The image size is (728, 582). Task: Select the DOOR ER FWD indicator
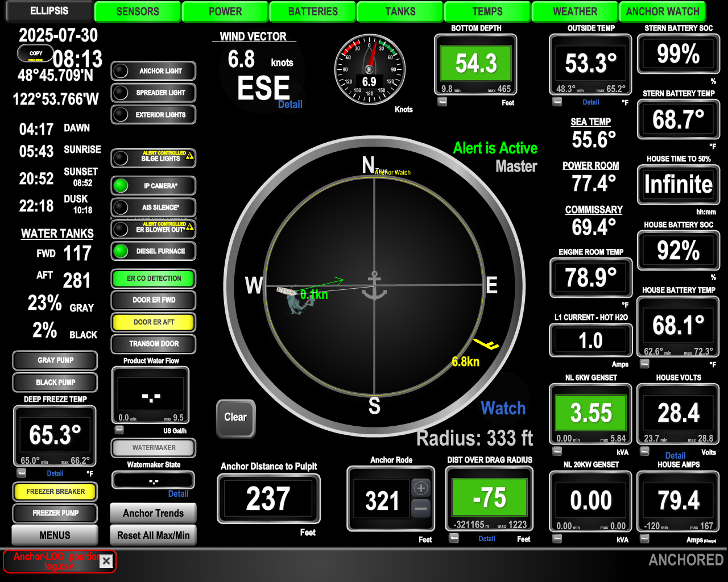154,300
